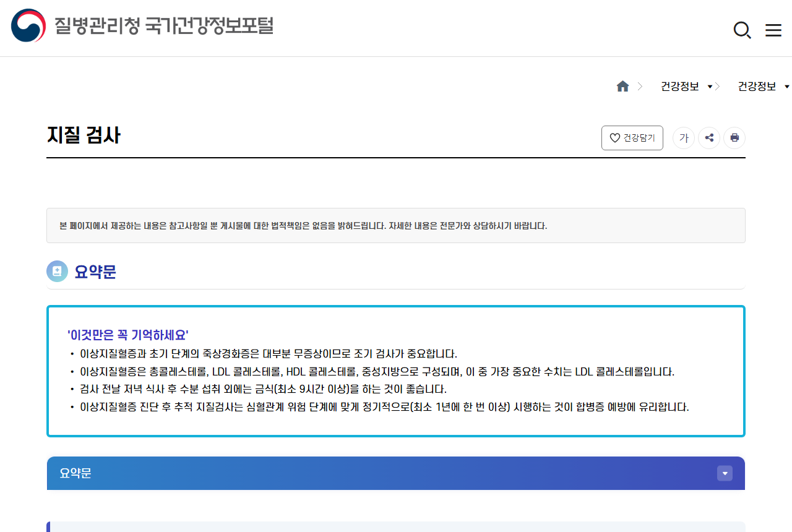Click the 요약문 heading document icon
792x532 pixels.
pos(57,271)
